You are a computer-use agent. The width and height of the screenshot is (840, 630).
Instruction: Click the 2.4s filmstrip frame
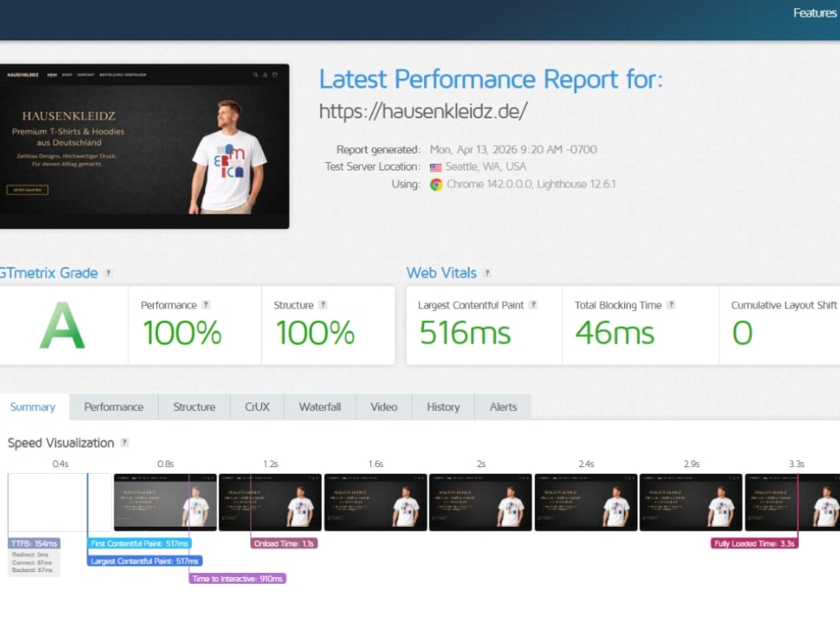586,502
